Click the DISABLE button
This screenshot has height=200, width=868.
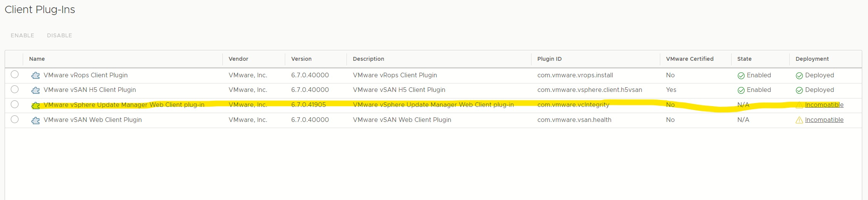(x=59, y=35)
